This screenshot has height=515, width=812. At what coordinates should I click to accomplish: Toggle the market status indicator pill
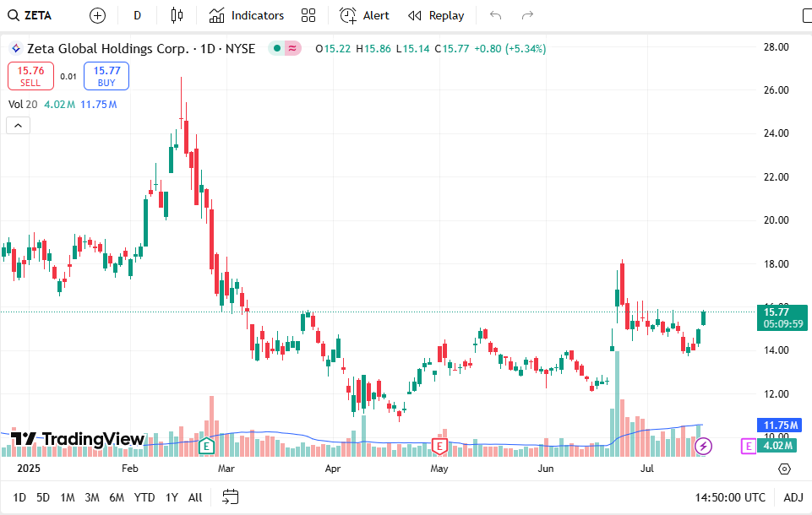[285, 49]
